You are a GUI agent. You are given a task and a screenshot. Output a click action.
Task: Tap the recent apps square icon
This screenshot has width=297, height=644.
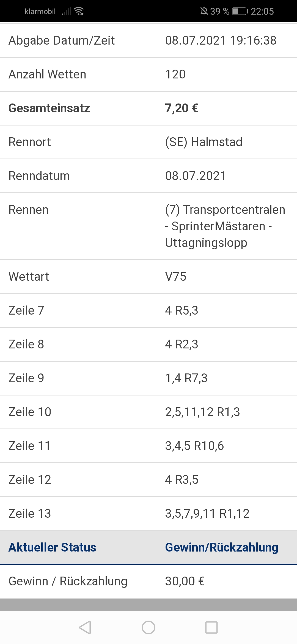click(x=211, y=627)
